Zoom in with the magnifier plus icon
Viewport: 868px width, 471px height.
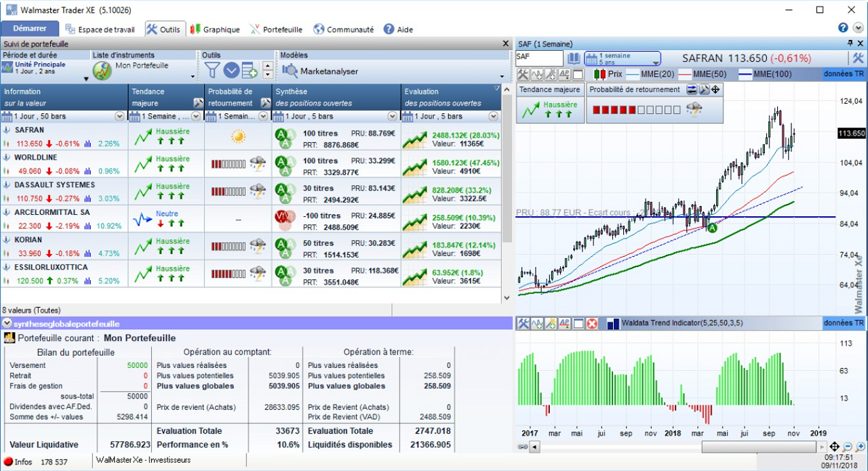coord(859,447)
